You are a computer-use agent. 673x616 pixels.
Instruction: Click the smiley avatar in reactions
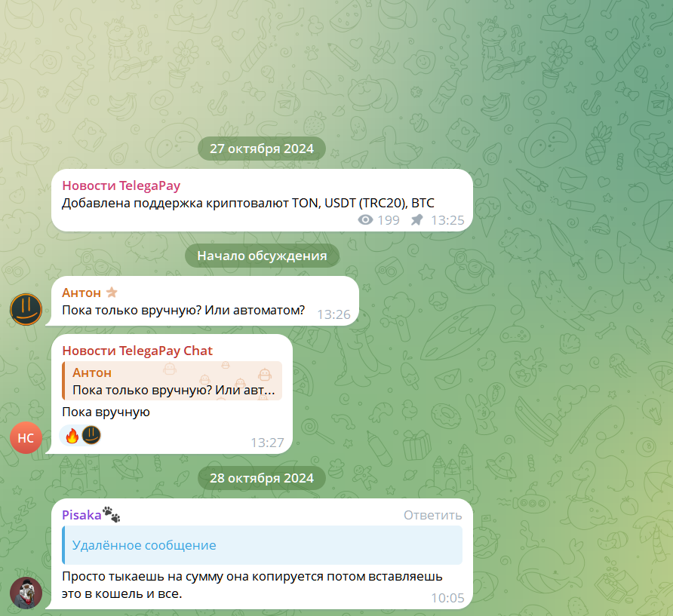91,435
